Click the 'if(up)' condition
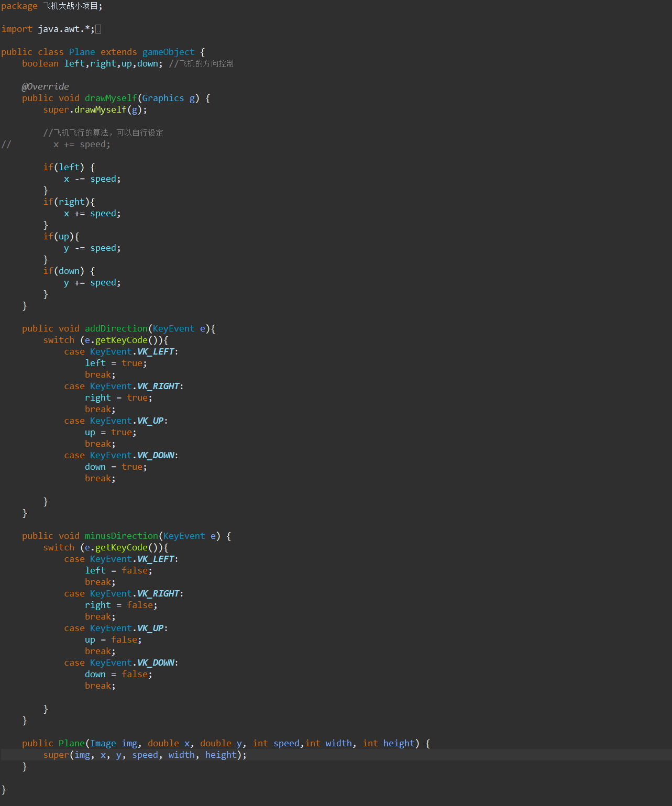 [59, 237]
